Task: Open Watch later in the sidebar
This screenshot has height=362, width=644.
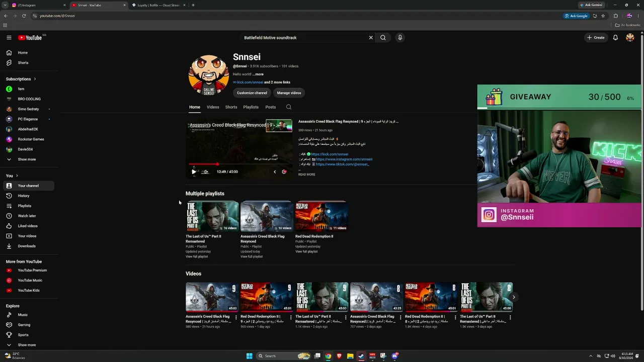Action: (x=29, y=216)
